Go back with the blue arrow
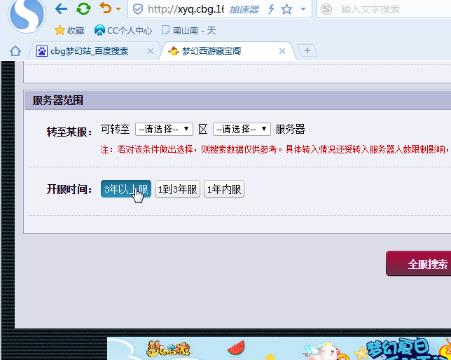Viewport: 451px width, 360px height. click(x=61, y=9)
